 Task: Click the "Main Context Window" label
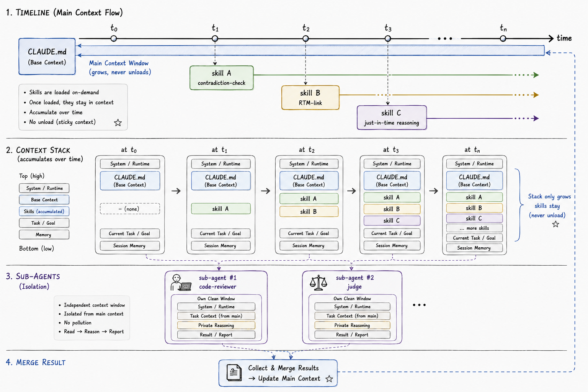click(x=119, y=63)
